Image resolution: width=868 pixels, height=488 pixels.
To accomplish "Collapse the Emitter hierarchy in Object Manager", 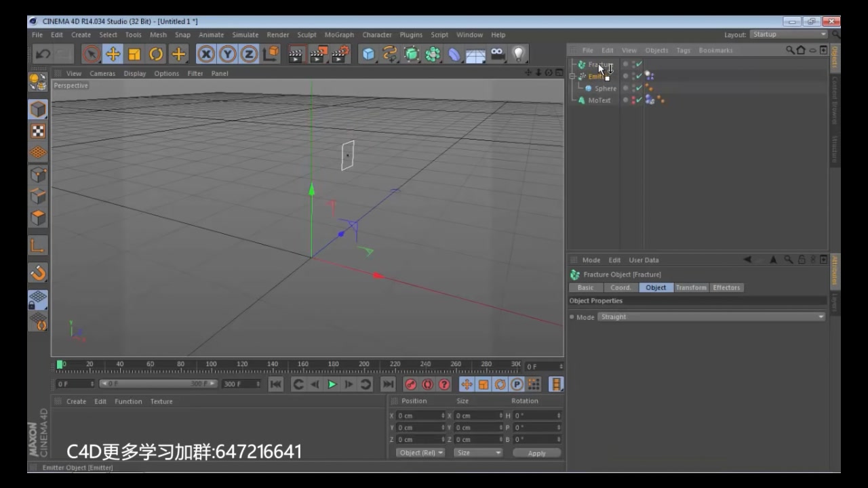I will (x=571, y=76).
